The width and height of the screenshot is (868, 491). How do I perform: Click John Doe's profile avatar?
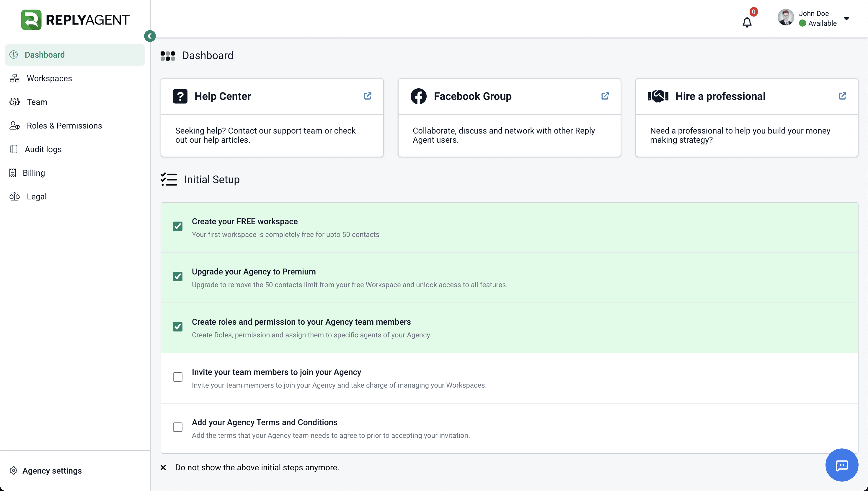point(785,18)
